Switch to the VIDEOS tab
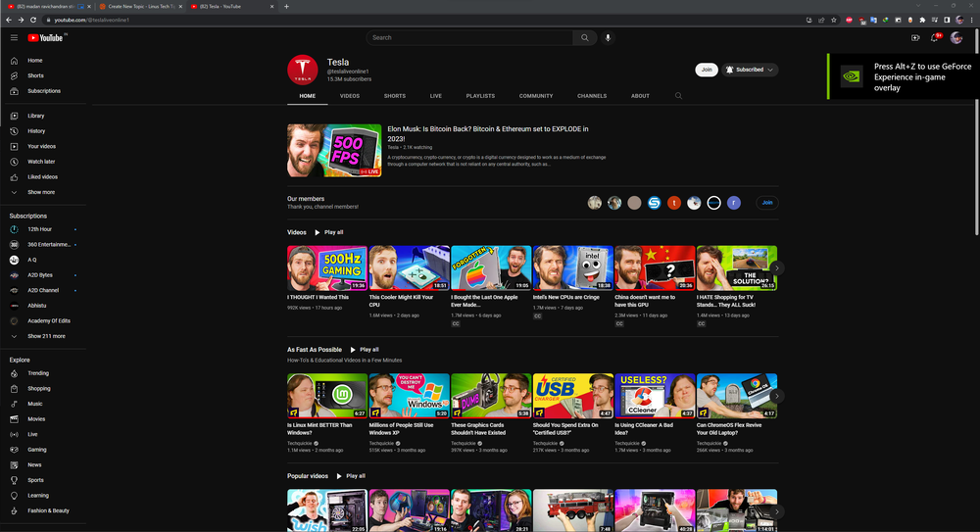This screenshot has height=532, width=980. pyautogui.click(x=350, y=96)
